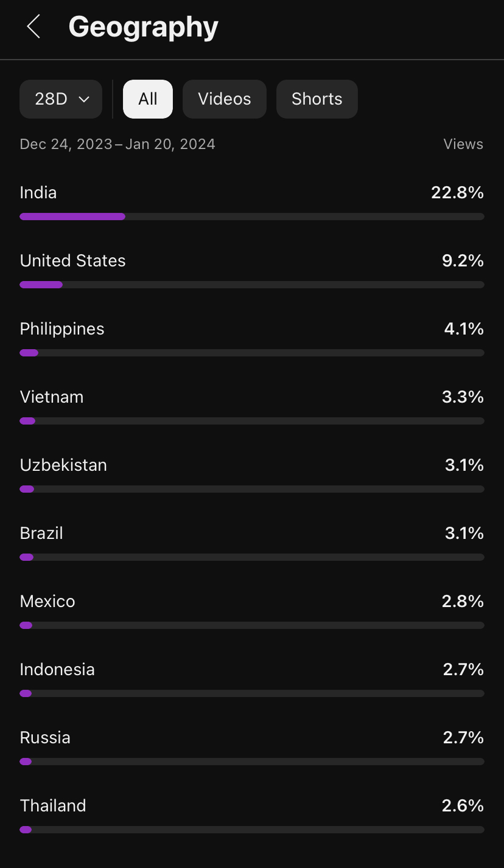The height and width of the screenshot is (868, 504).
Task: Switch to the Videos filter
Action: (x=225, y=99)
